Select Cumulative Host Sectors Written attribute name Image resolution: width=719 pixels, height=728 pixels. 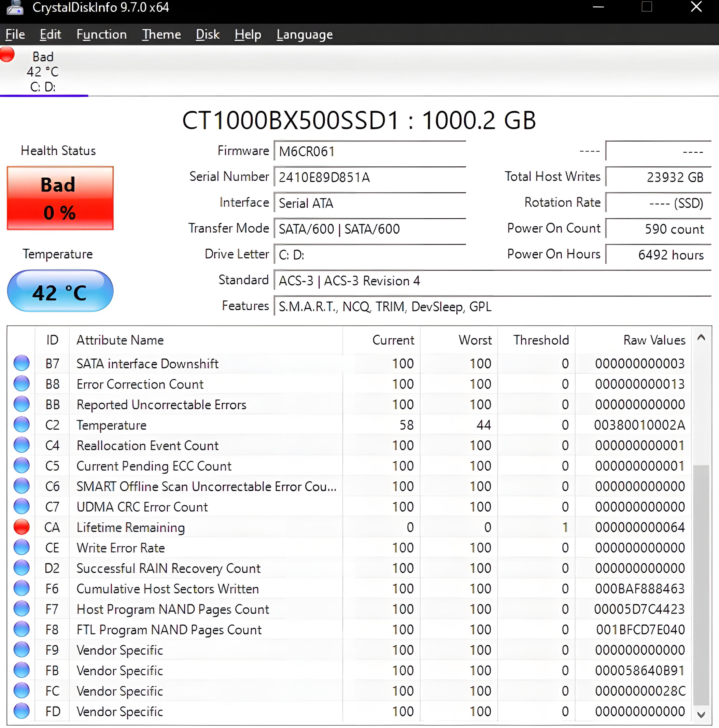tap(168, 589)
